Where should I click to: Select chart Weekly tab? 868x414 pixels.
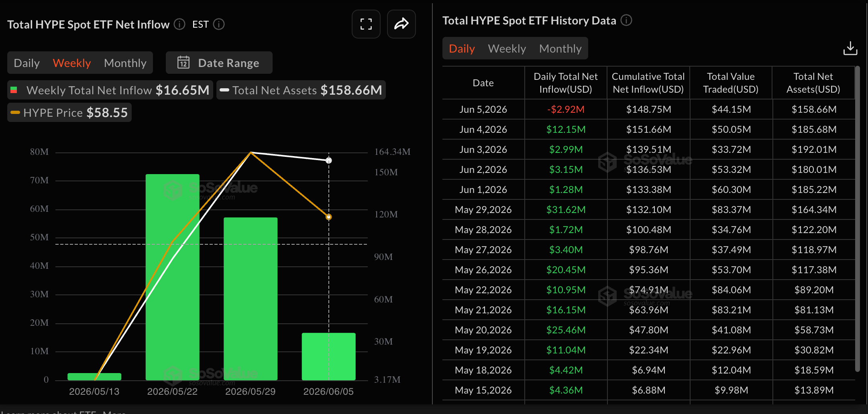pos(72,63)
